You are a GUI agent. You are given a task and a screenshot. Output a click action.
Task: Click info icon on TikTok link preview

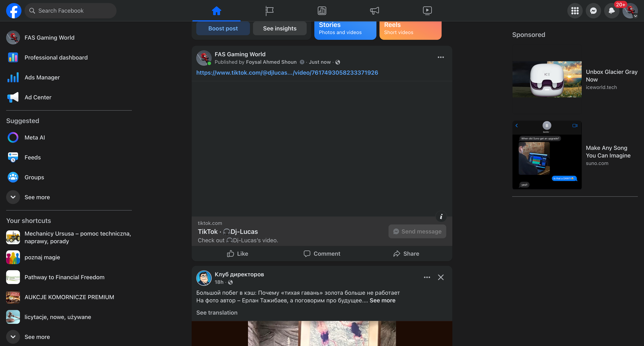coord(441,216)
